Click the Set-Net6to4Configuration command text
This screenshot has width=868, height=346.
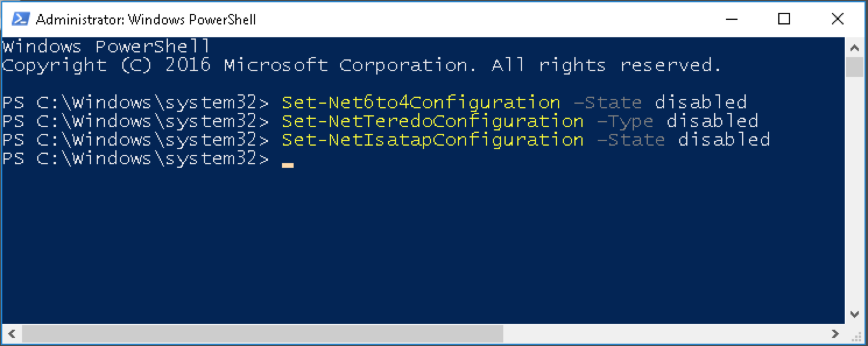click(421, 103)
